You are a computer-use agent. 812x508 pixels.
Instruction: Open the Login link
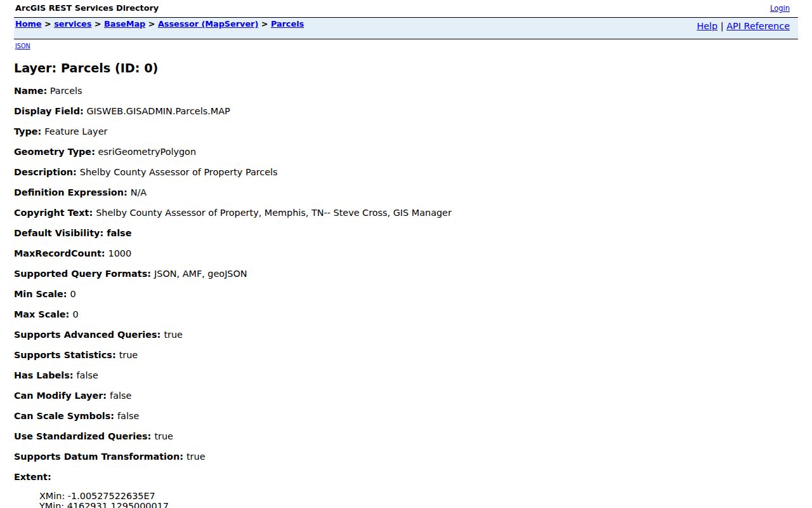780,8
